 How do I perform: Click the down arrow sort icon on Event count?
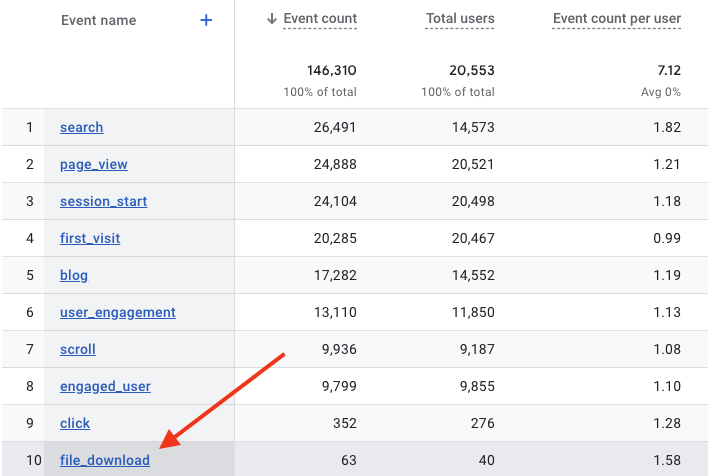(272, 19)
